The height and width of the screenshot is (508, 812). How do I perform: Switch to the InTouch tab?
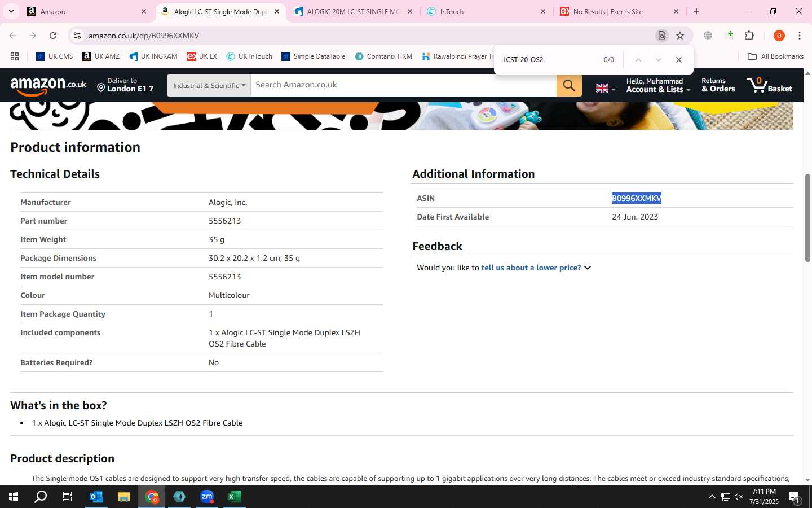click(486, 11)
